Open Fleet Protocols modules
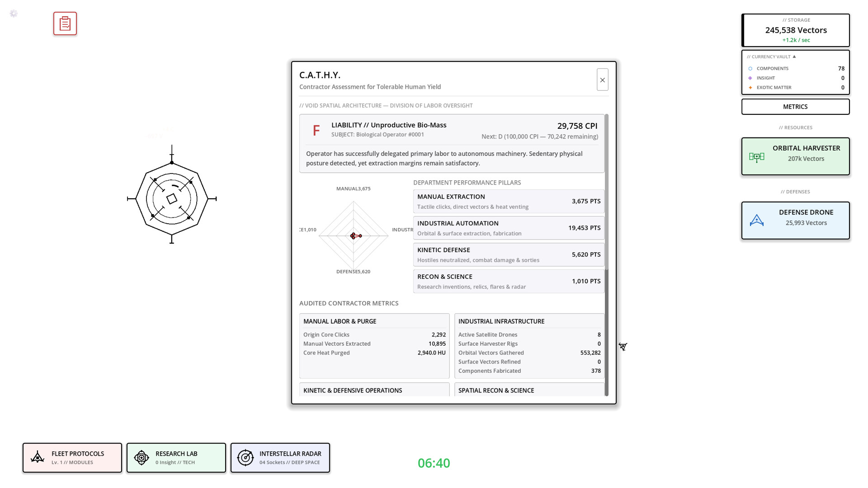 (x=72, y=458)
